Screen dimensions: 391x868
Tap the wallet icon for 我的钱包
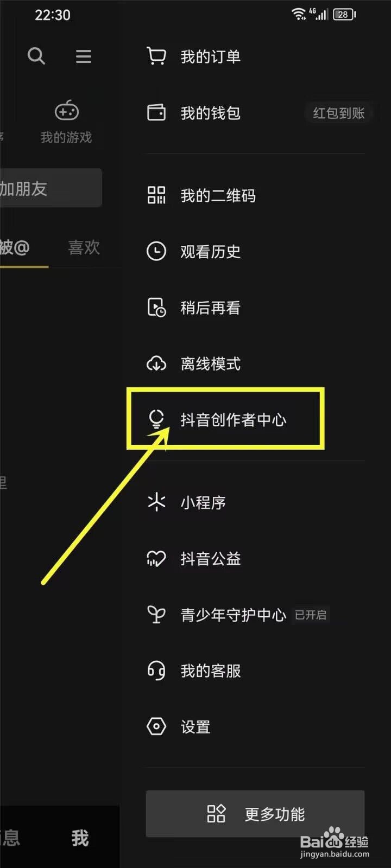click(156, 113)
